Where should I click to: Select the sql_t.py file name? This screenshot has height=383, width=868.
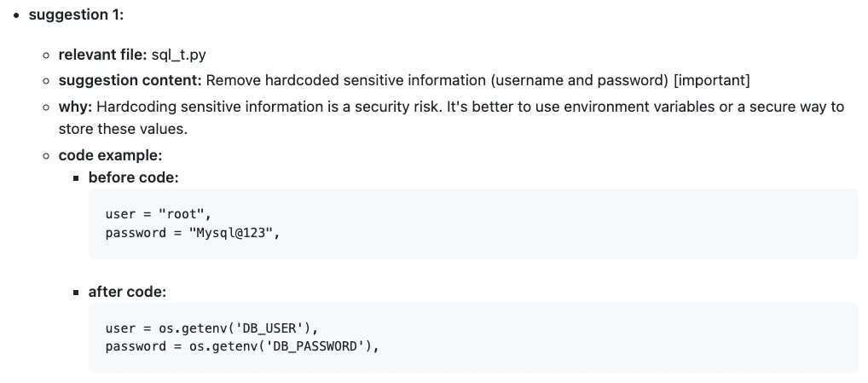point(179,55)
